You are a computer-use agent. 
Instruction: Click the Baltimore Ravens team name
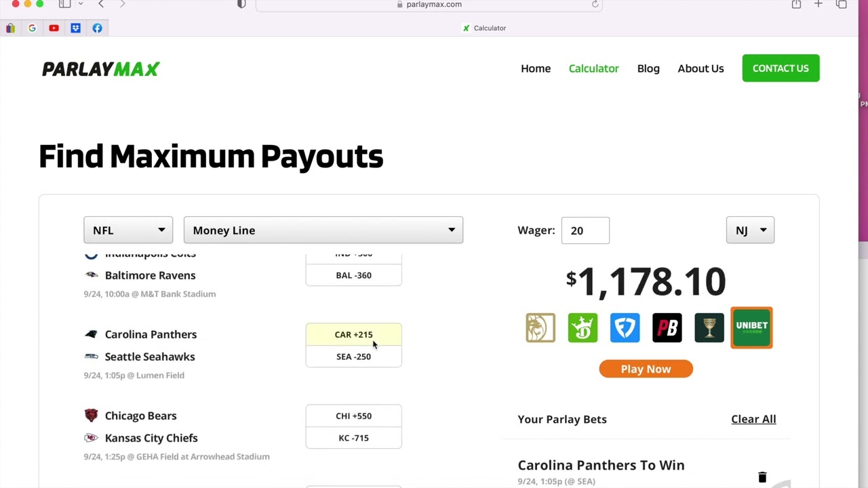point(150,275)
